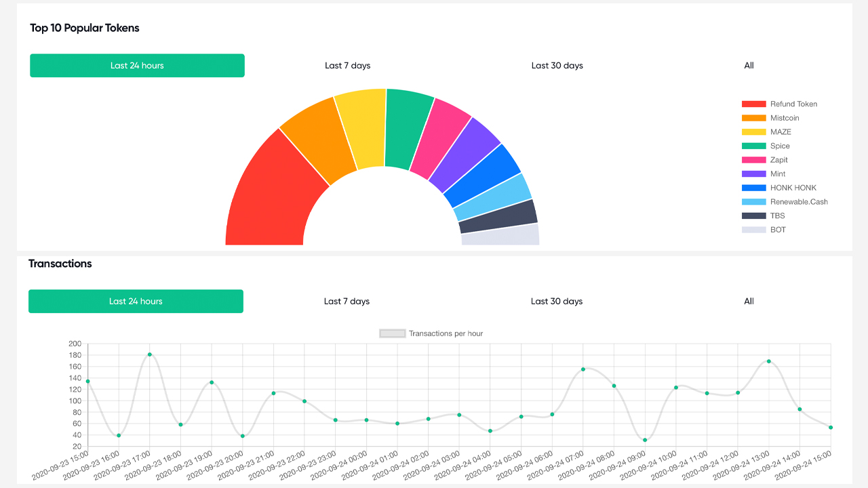Switch Transactions to Last 7 days
Viewport: 868px width, 488px height.
pyautogui.click(x=347, y=302)
